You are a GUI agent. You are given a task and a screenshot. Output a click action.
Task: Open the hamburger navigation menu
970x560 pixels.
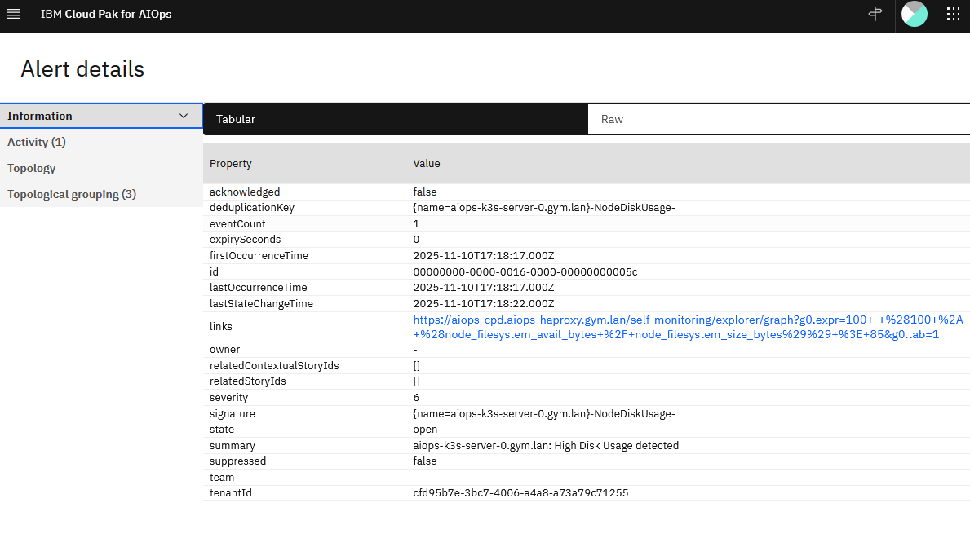coord(14,14)
